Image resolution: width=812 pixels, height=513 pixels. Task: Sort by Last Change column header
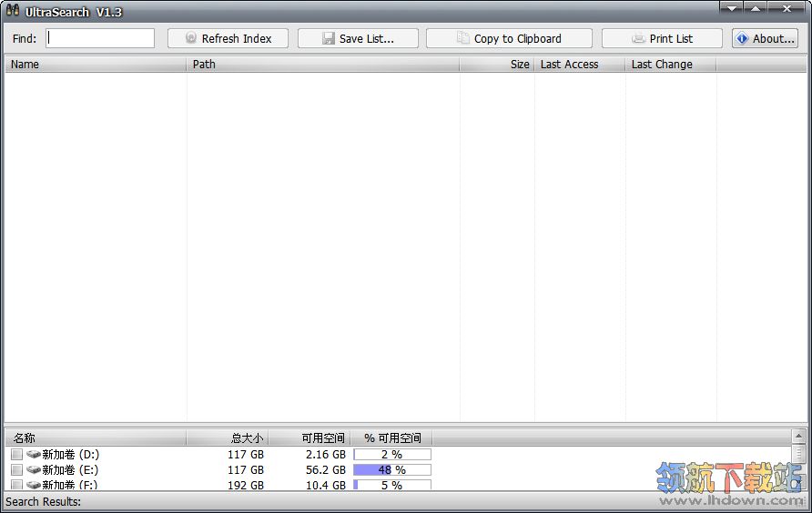click(x=671, y=65)
